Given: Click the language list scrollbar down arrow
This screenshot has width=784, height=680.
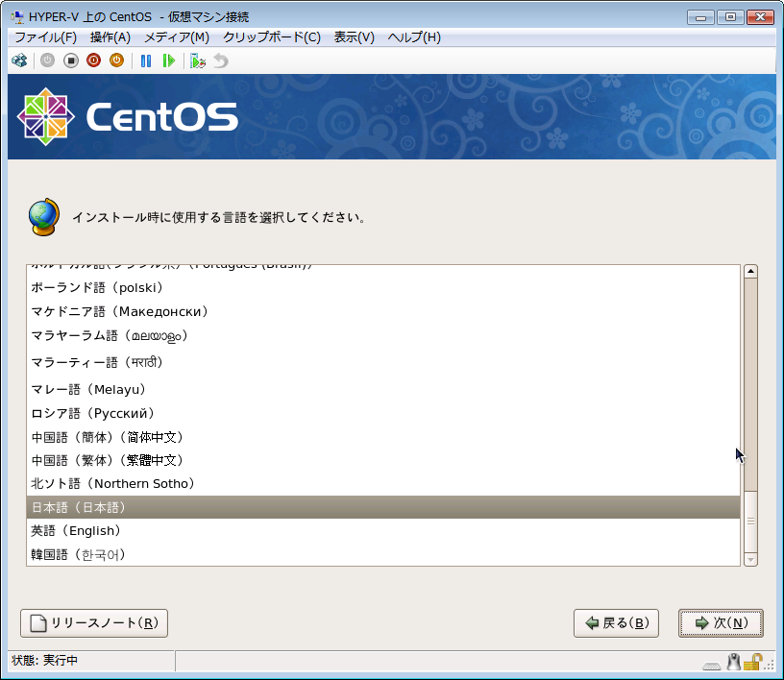Looking at the screenshot, I should coord(751,559).
